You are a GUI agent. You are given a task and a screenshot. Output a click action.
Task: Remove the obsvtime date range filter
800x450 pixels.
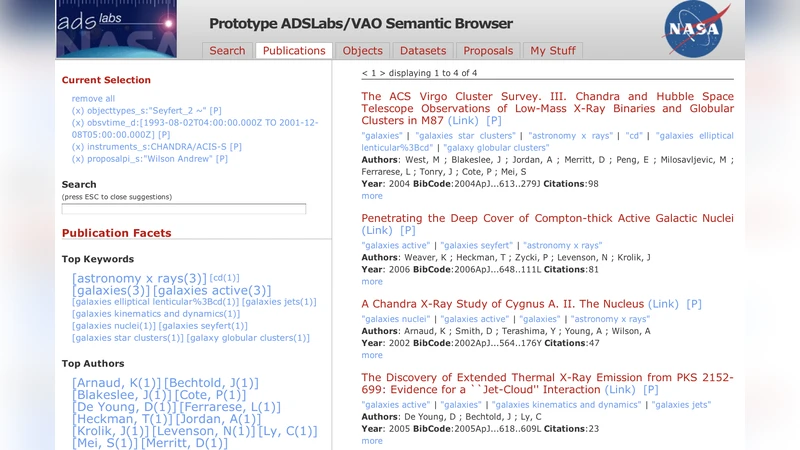[x=78, y=123]
